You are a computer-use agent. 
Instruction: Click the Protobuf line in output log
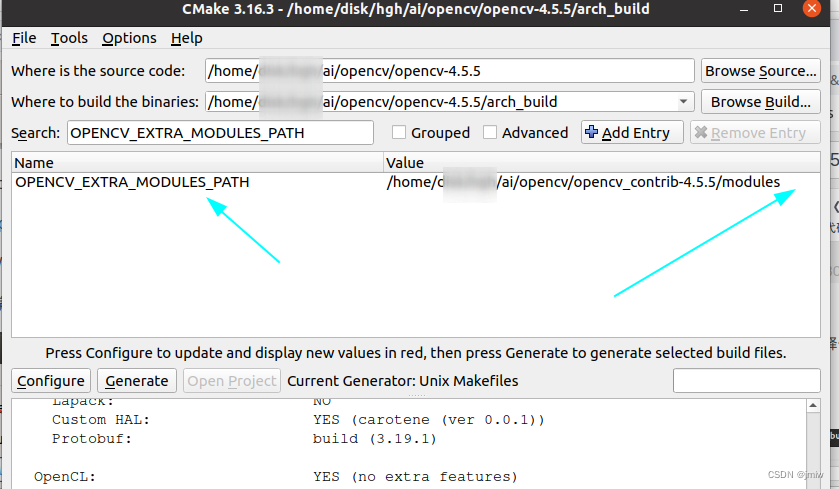pyautogui.click(x=244, y=439)
